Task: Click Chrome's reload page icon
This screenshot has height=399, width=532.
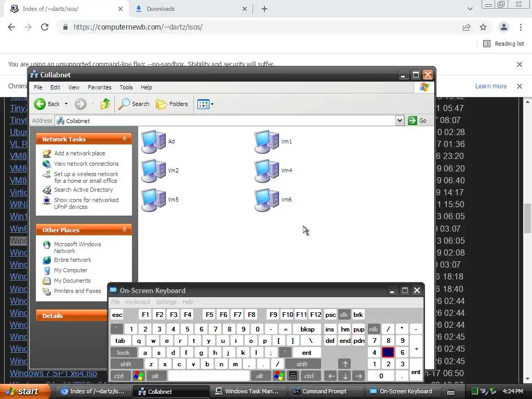Action: click(45, 27)
